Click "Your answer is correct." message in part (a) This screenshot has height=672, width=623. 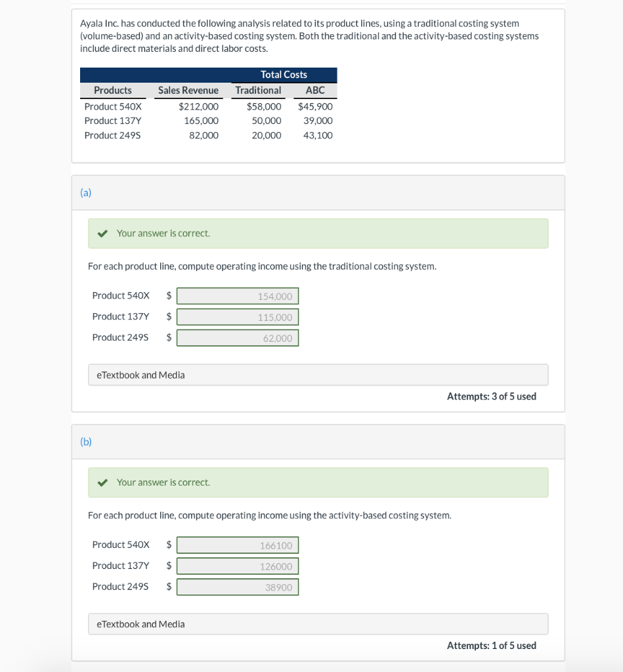click(x=163, y=234)
